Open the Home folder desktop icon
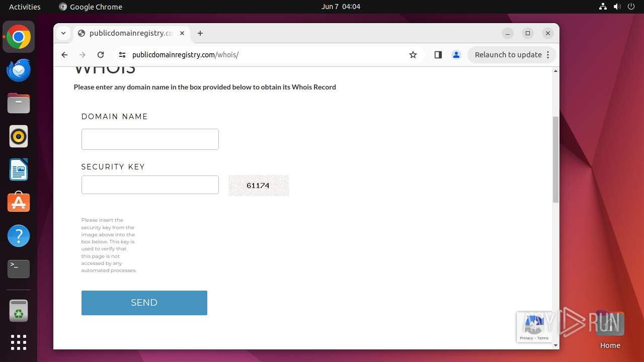The height and width of the screenshot is (362, 644). [x=610, y=329]
